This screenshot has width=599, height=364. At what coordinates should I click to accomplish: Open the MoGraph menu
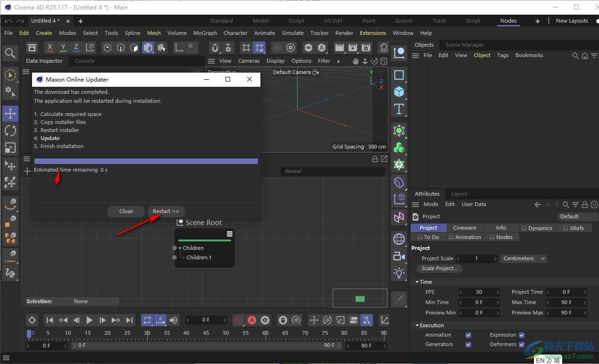click(205, 33)
